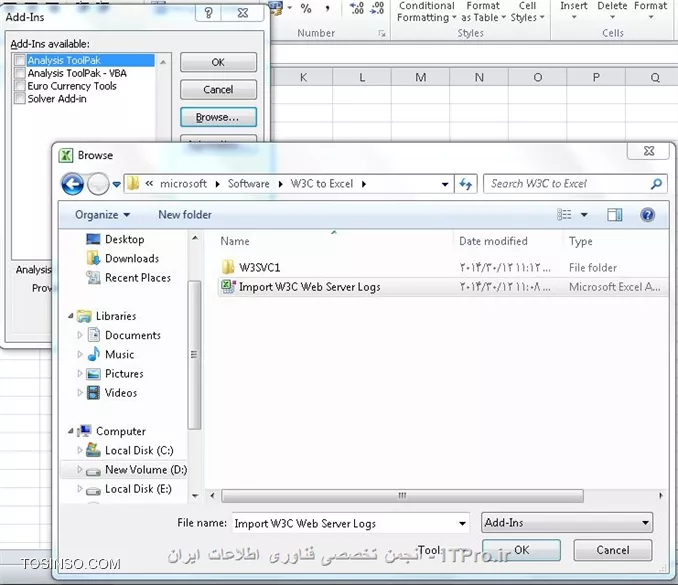Open Cell Styles in Excel ribbon
This screenshot has width=678, height=585.
pyautogui.click(x=527, y=12)
